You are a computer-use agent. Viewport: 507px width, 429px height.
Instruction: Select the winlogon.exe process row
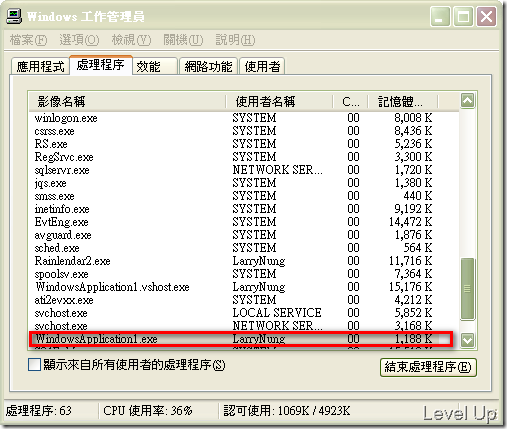tap(244, 118)
